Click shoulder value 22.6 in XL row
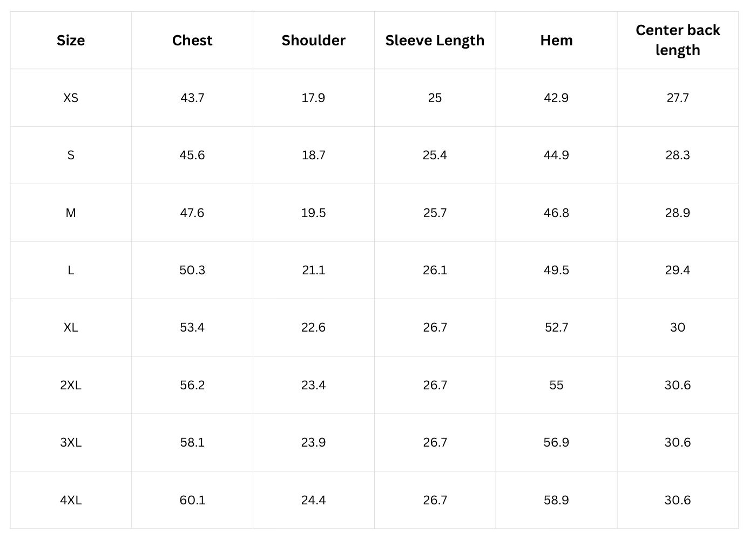The width and height of the screenshot is (756, 540). pyautogui.click(x=313, y=327)
